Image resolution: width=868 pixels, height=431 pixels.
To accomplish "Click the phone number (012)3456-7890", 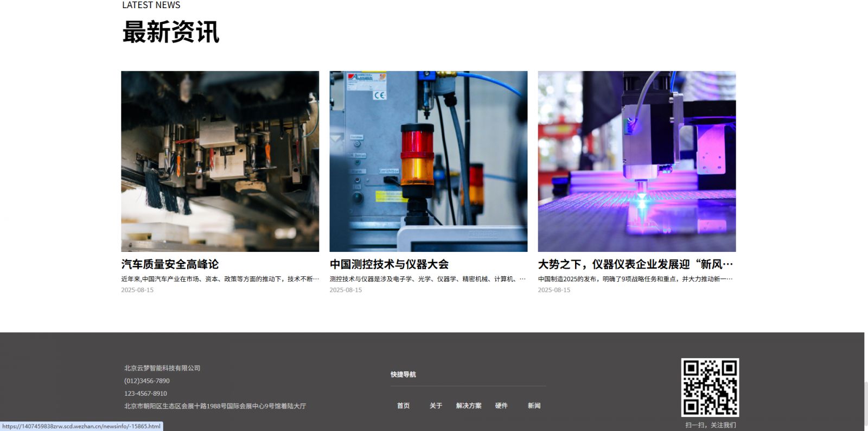I will coord(147,381).
